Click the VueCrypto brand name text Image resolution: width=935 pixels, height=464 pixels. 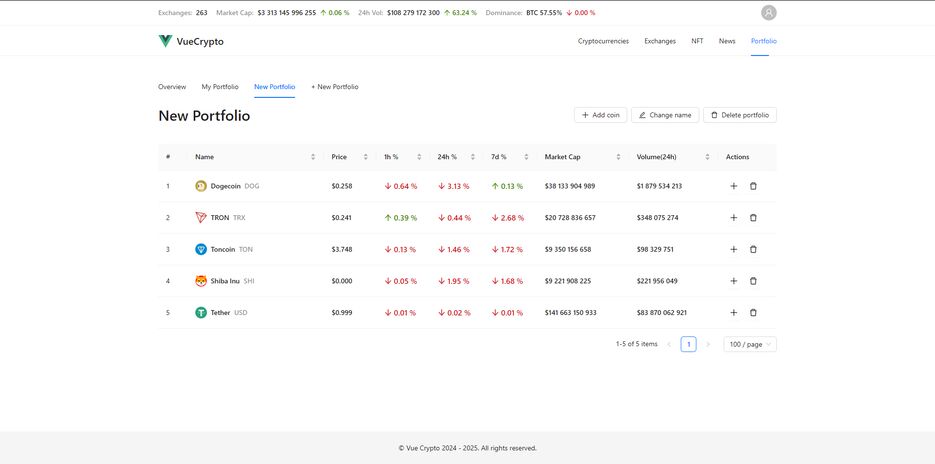click(x=200, y=42)
